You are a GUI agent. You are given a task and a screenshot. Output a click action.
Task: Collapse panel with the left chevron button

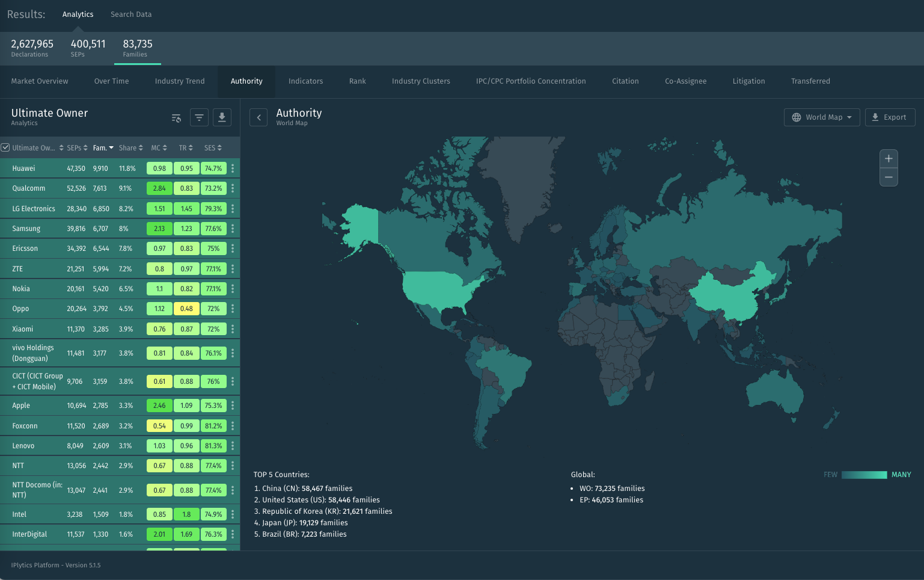(259, 117)
